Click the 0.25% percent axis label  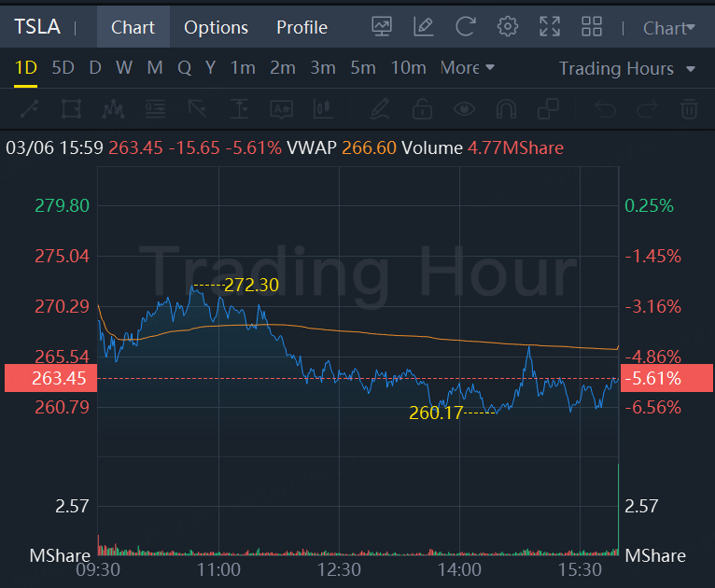[649, 205]
